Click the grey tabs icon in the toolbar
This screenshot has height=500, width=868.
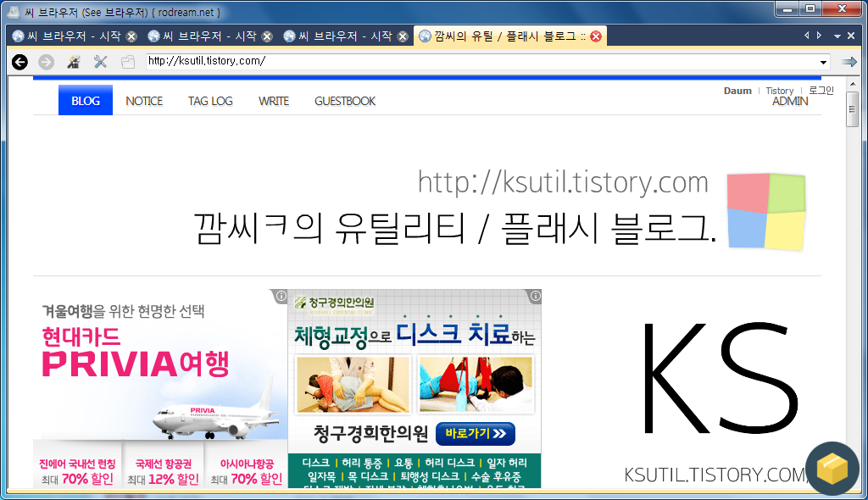click(x=128, y=62)
